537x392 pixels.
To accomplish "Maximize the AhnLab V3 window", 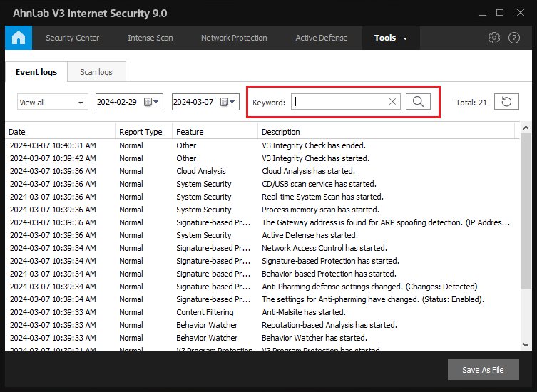I will pyautogui.click(x=500, y=13).
